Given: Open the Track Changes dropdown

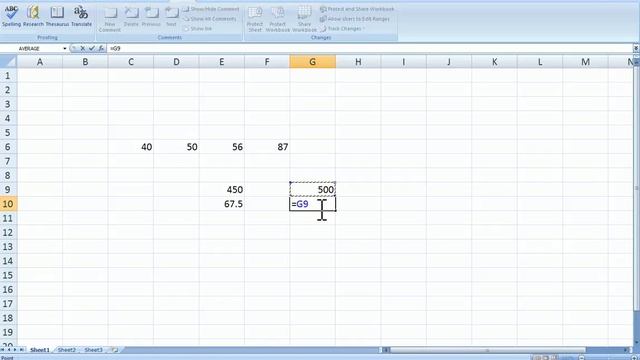Looking at the screenshot, I should pyautogui.click(x=342, y=29).
